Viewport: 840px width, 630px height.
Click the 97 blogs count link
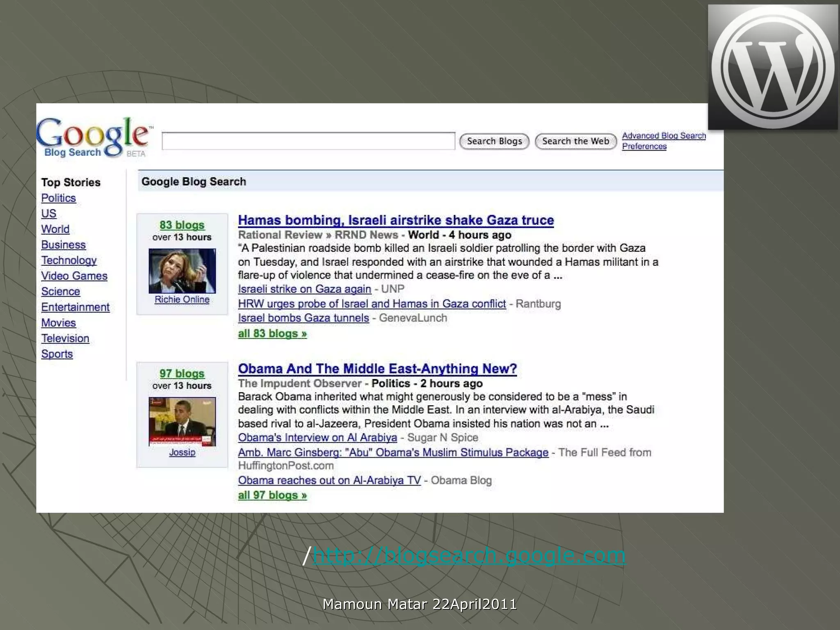click(182, 374)
